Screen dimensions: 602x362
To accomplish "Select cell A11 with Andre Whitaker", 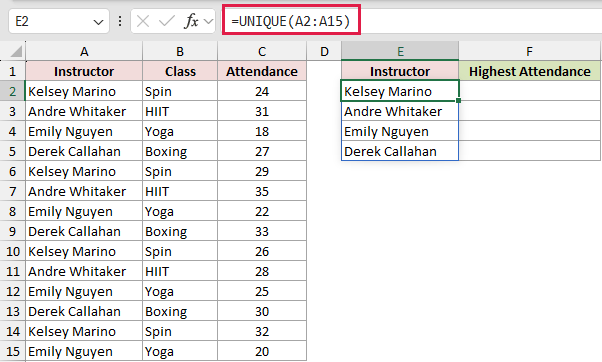I will click(84, 271).
